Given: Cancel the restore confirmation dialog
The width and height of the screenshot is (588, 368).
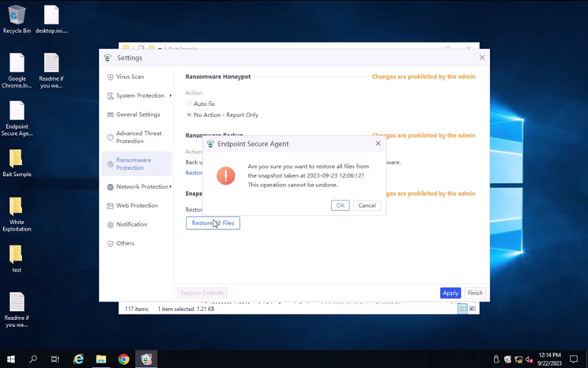Looking at the screenshot, I should tap(367, 205).
